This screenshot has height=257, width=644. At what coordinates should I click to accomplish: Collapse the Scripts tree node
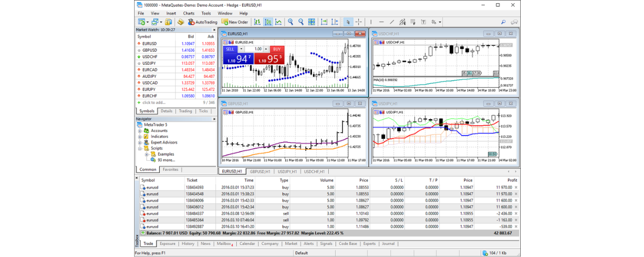[x=140, y=149]
